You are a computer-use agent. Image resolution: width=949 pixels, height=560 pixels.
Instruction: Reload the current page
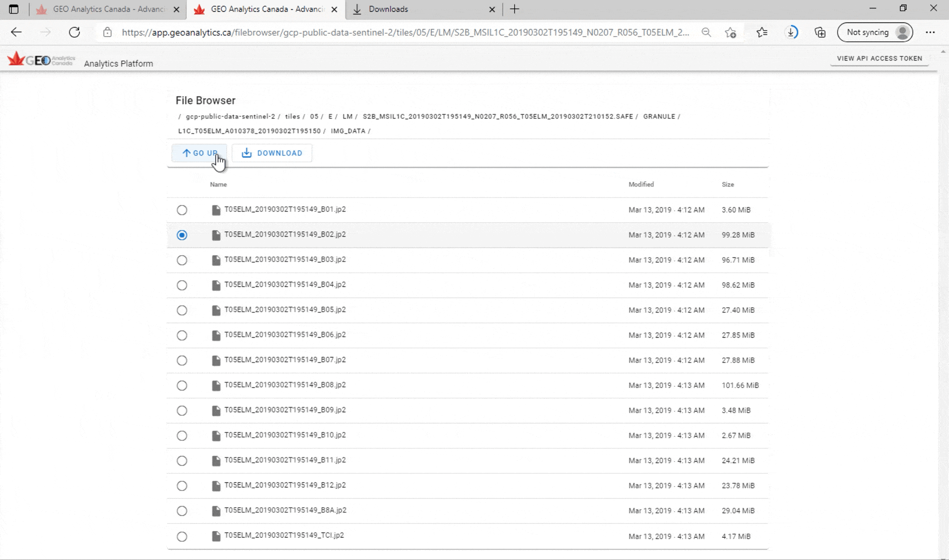coord(74,32)
